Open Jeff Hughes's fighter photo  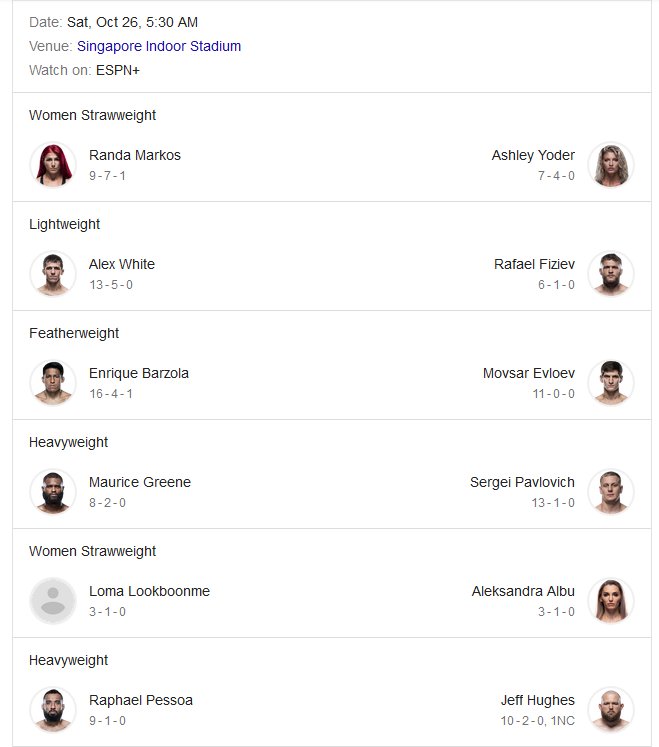point(610,710)
